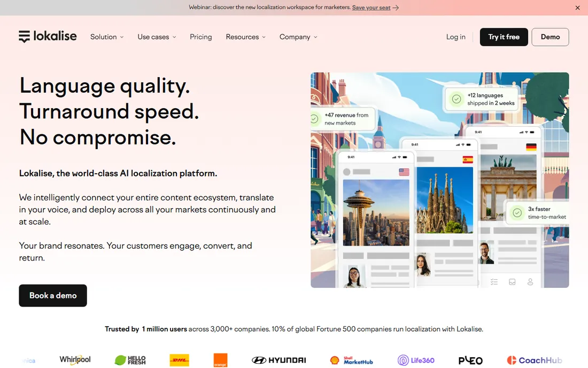Click the Hyundai logo

pos(278,360)
